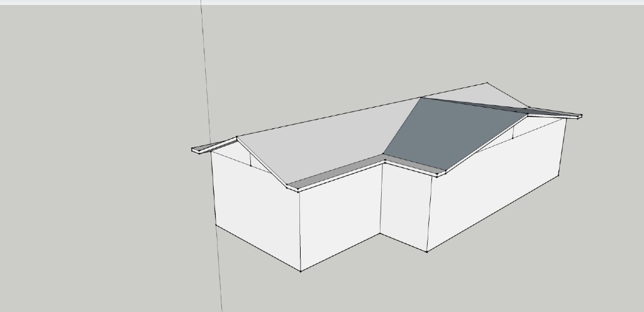Click the fascia strip below the dark roof
Image resolution: width=644 pixels, height=312 pixels.
(x=412, y=166)
